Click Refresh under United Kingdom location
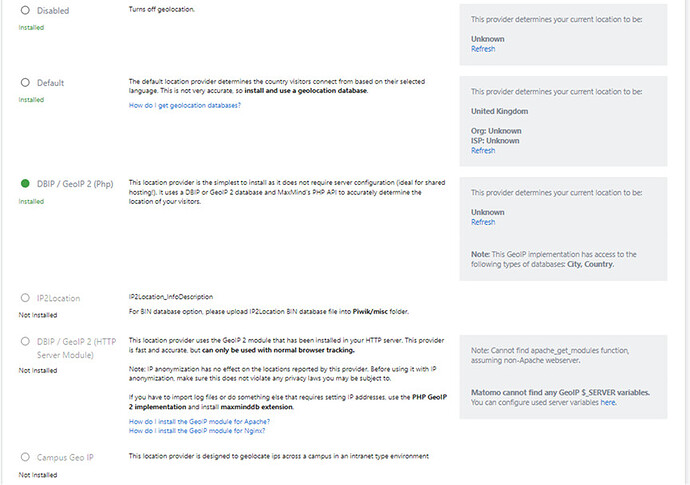 [x=483, y=151]
